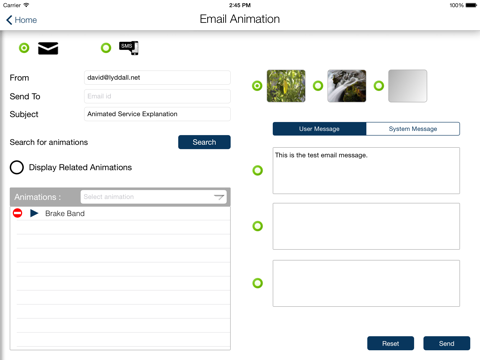Click the SMS phone icon
This screenshot has width=480, height=360.
coord(129,48)
